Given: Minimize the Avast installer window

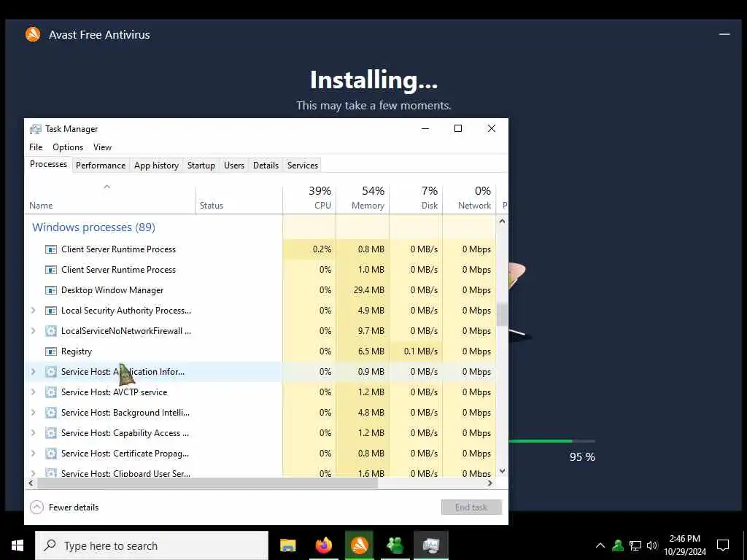Looking at the screenshot, I should point(724,34).
